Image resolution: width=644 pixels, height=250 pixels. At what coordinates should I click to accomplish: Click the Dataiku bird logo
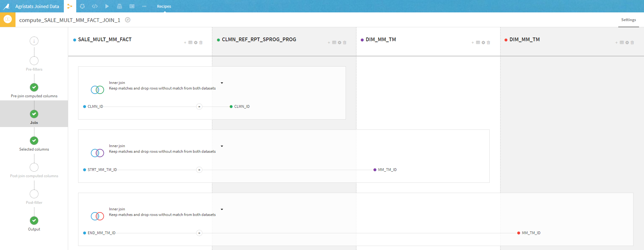point(7,6)
